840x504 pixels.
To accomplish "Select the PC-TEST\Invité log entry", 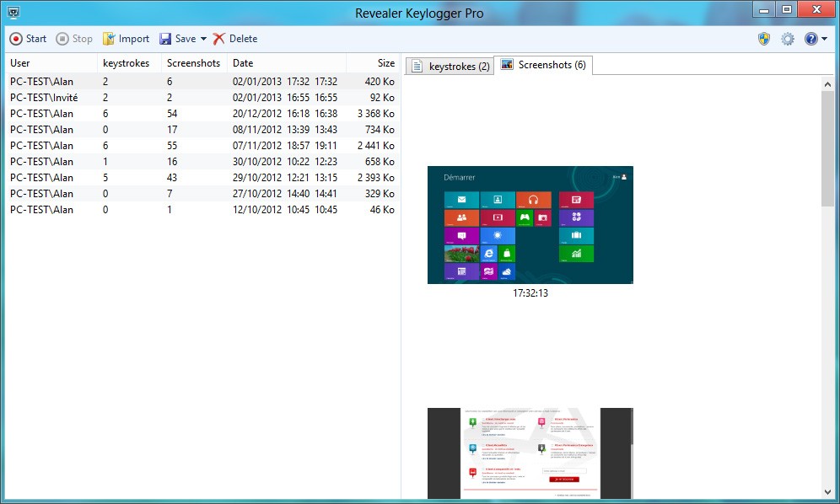I will click(x=202, y=98).
